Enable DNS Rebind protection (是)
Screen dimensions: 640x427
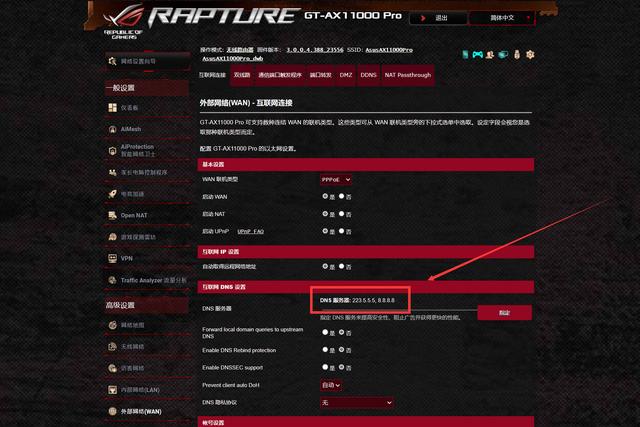tap(325, 350)
